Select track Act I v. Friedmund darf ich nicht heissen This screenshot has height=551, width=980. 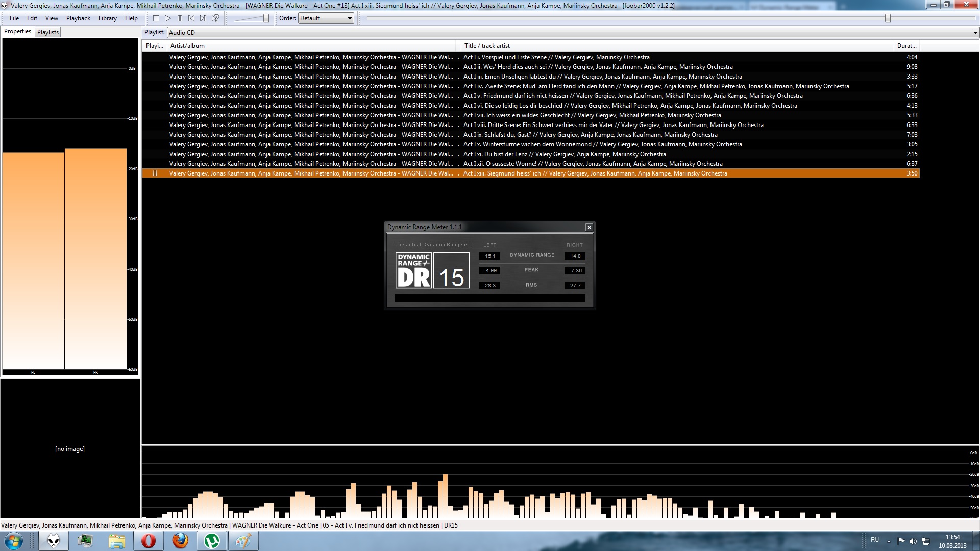(x=531, y=96)
